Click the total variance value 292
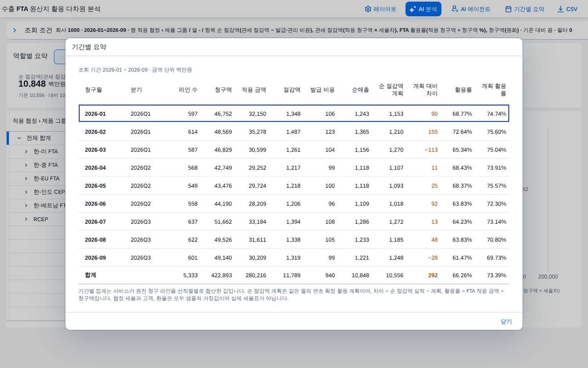Screen dimensions: 588x368 [433, 275]
